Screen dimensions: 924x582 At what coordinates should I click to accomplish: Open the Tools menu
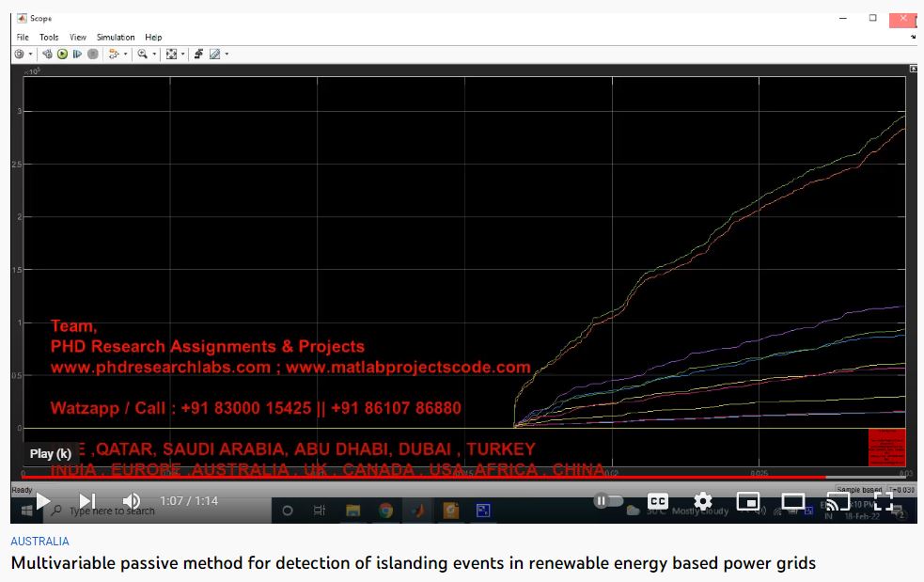tap(49, 38)
